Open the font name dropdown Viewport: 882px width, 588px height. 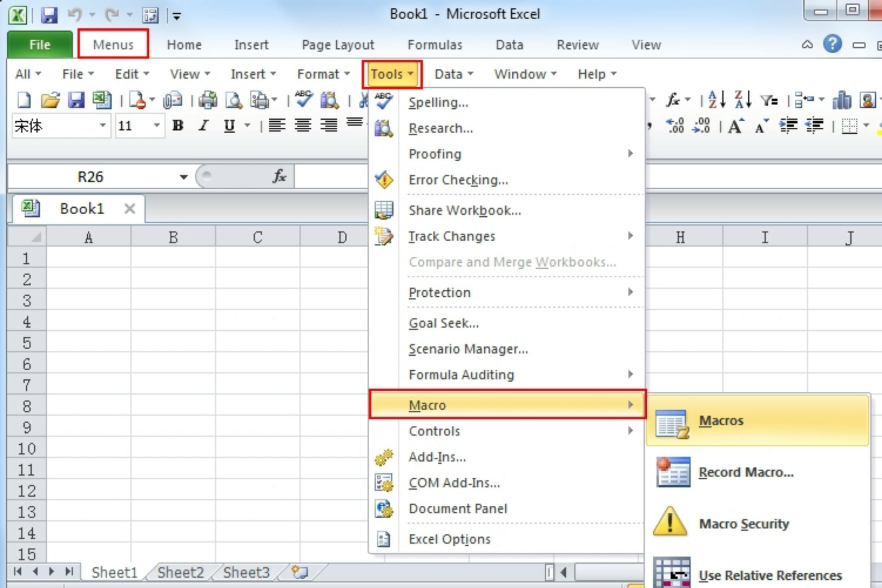[103, 125]
